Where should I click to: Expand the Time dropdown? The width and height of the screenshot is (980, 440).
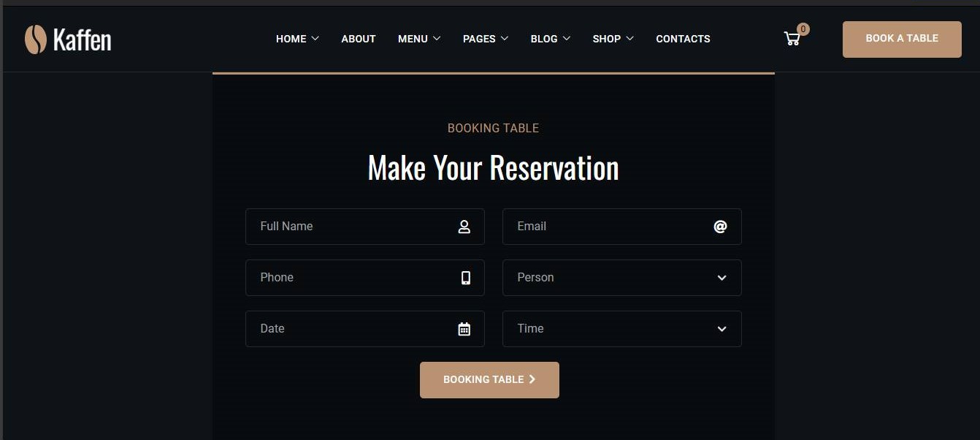[x=622, y=329]
